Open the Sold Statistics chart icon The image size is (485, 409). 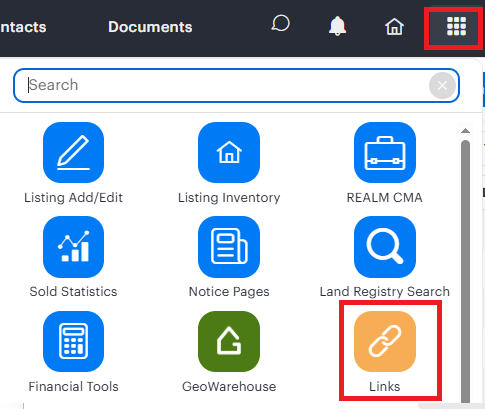[73, 247]
